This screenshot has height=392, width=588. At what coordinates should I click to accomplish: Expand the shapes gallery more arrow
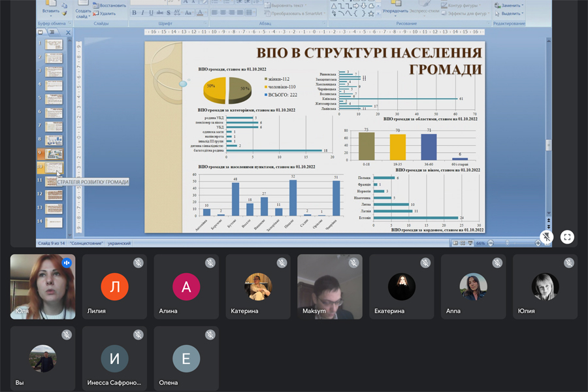pos(378,14)
